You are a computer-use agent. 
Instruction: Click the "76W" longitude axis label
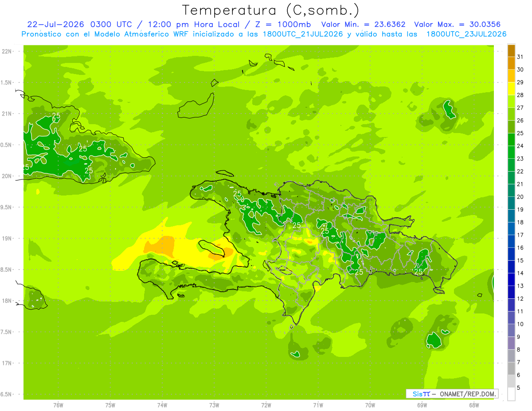pyautogui.click(x=58, y=406)
